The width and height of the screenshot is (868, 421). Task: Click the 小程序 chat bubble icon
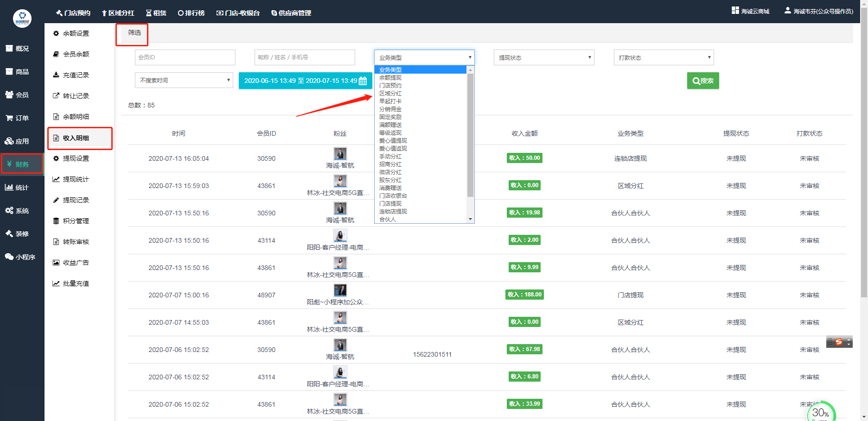coord(9,257)
